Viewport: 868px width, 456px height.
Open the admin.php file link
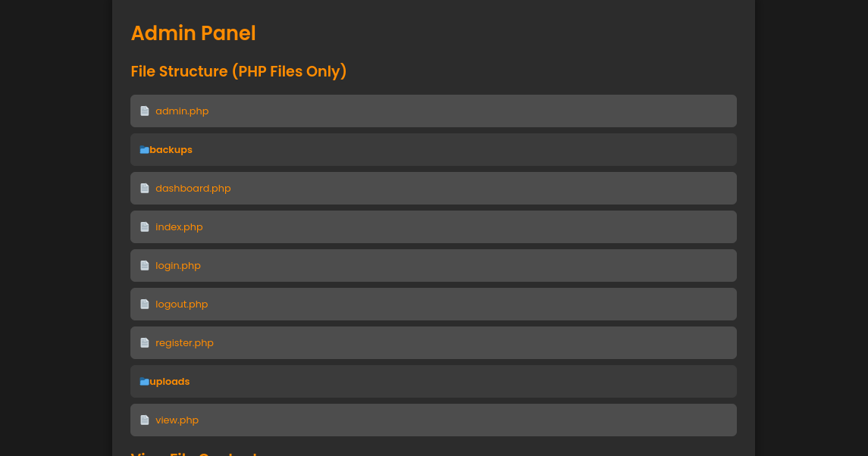(x=182, y=111)
